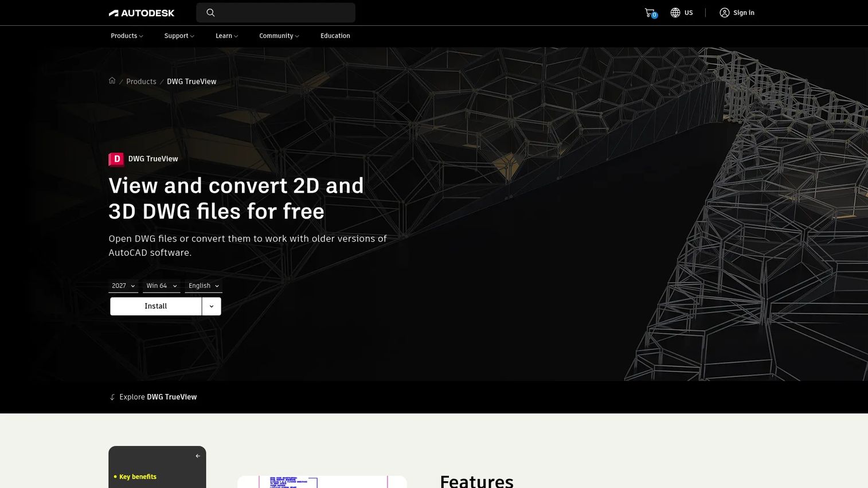Image resolution: width=868 pixels, height=488 pixels.
Task: Collapse the side panel with the left arrow
Action: 198,456
